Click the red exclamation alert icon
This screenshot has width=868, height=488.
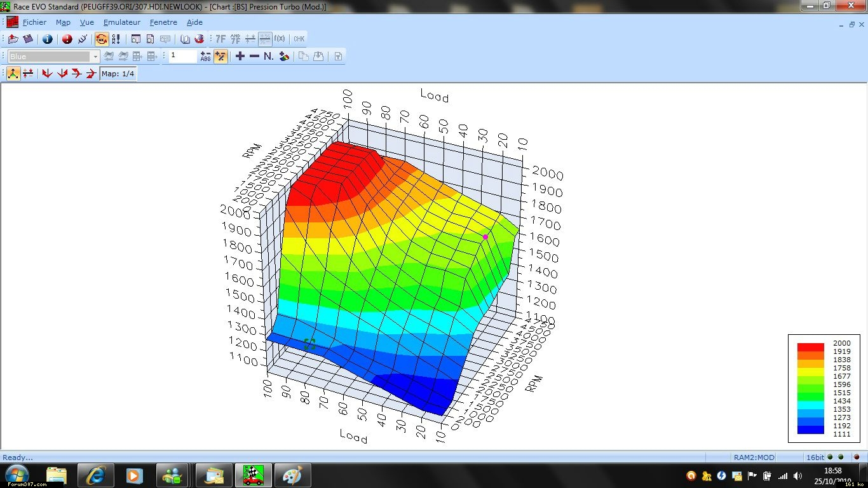point(67,39)
